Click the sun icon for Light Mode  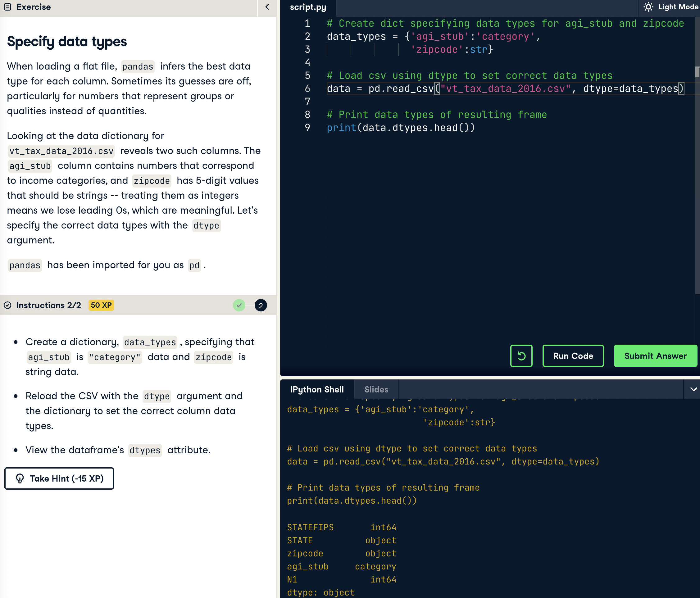[x=648, y=7]
